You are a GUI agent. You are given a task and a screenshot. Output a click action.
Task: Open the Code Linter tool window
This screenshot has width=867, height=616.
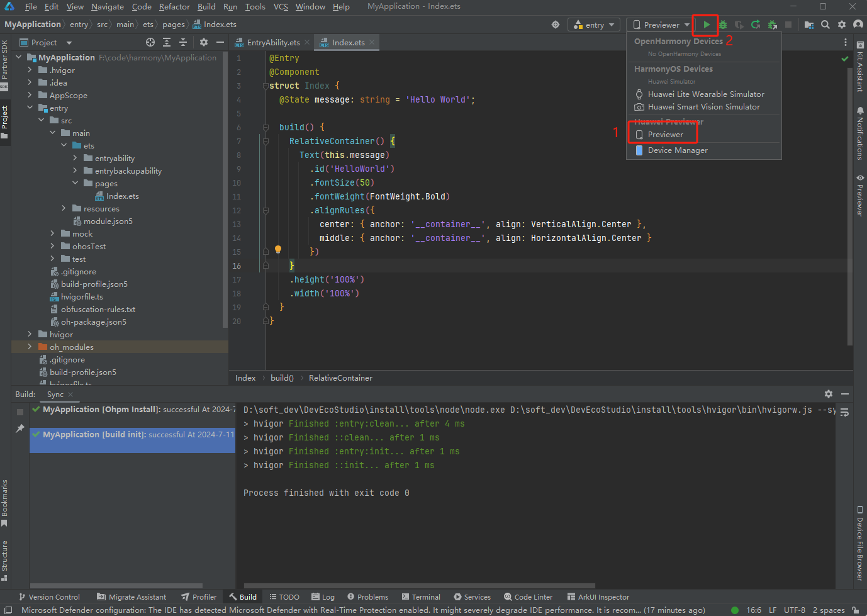click(528, 597)
